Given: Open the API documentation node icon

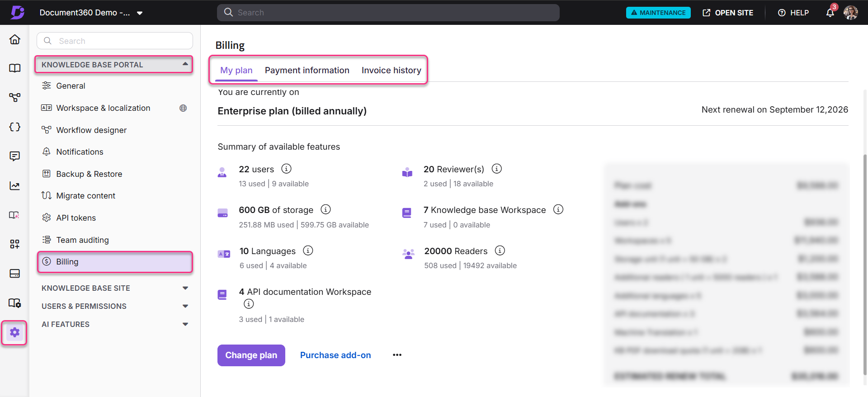Looking at the screenshot, I should tap(15, 97).
